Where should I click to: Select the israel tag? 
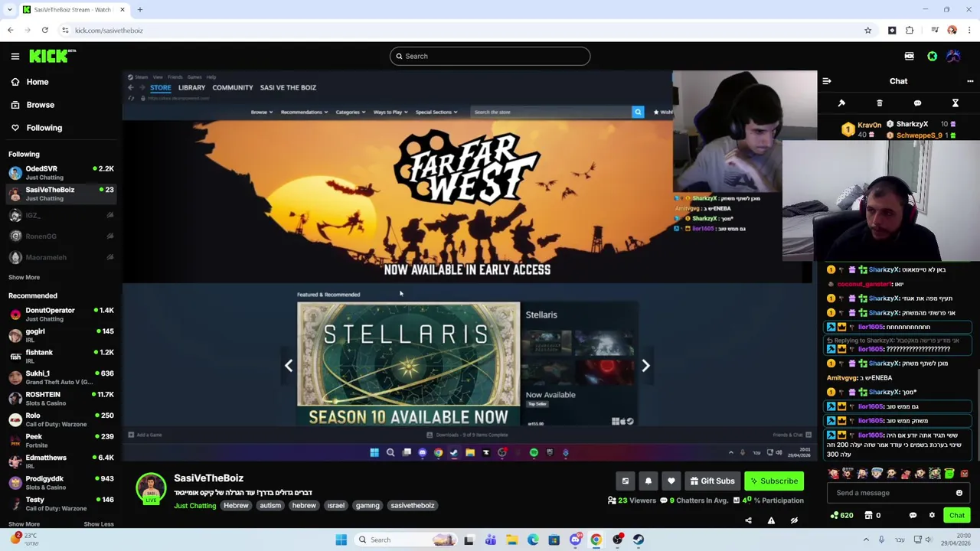(335, 505)
